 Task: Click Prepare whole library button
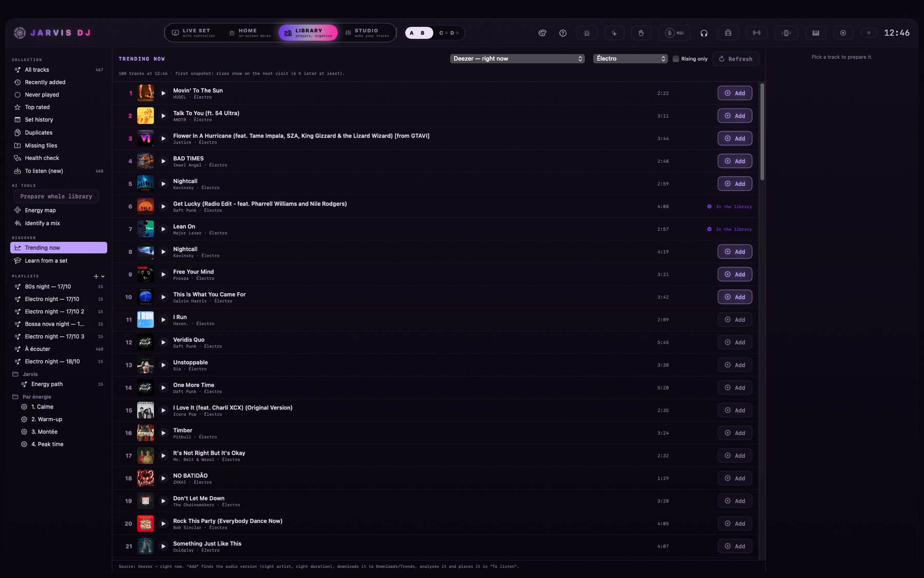coord(56,196)
